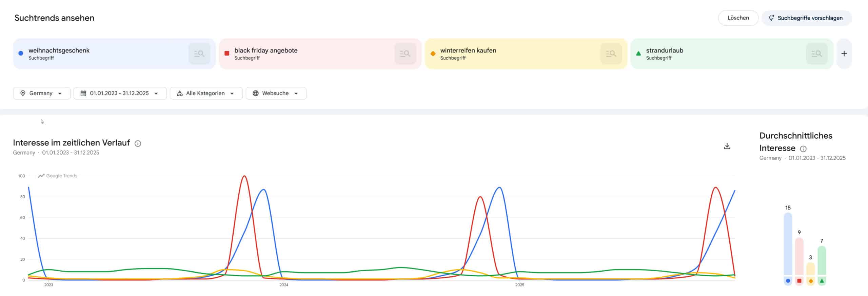Select the yellow average interest bar showing 3
The width and height of the screenshot is (868, 296).
[810, 269]
